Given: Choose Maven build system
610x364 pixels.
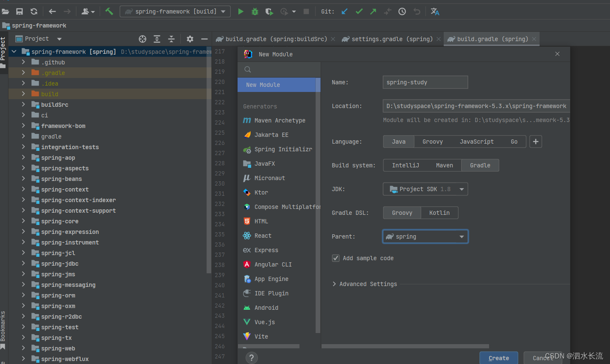Looking at the screenshot, I should coord(445,165).
